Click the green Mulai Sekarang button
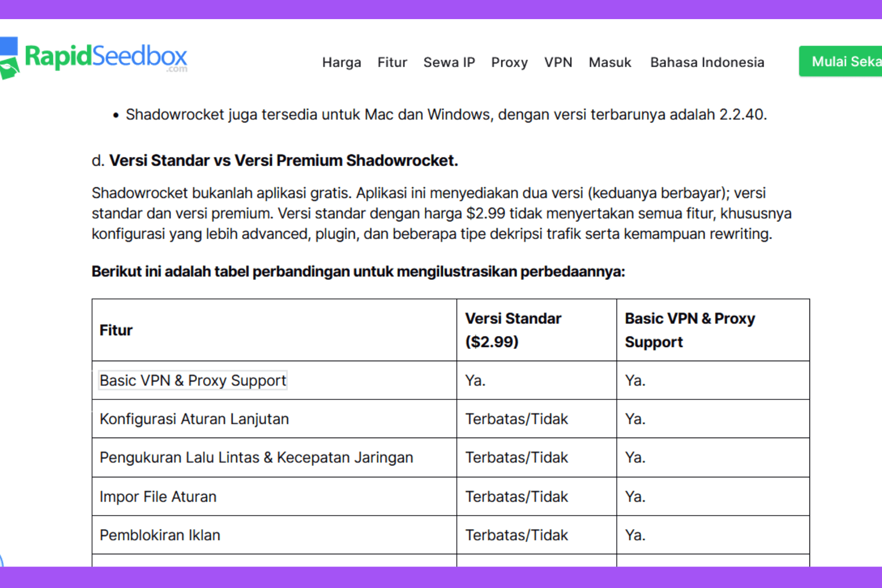 pos(840,61)
